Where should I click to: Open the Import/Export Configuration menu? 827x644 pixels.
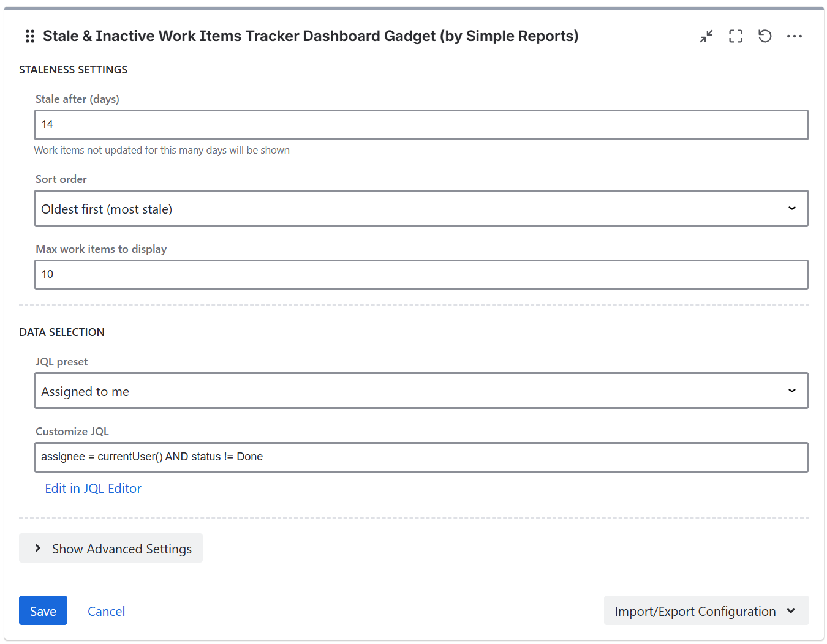pyautogui.click(x=706, y=612)
